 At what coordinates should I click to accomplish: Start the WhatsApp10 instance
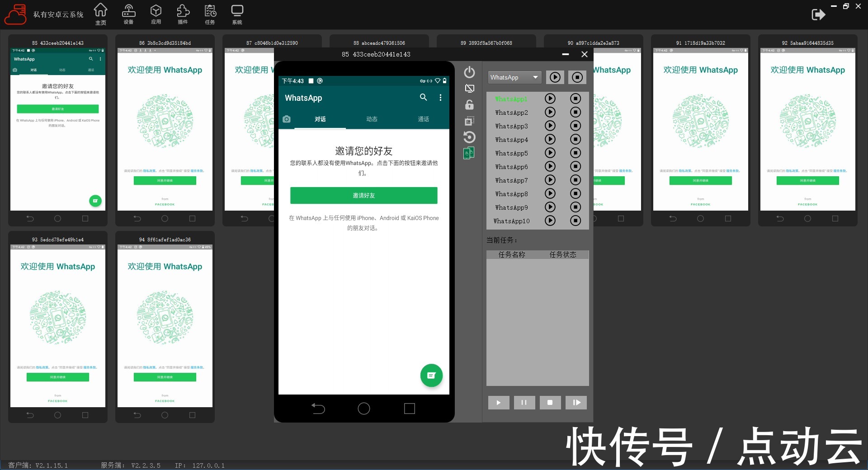tap(550, 221)
